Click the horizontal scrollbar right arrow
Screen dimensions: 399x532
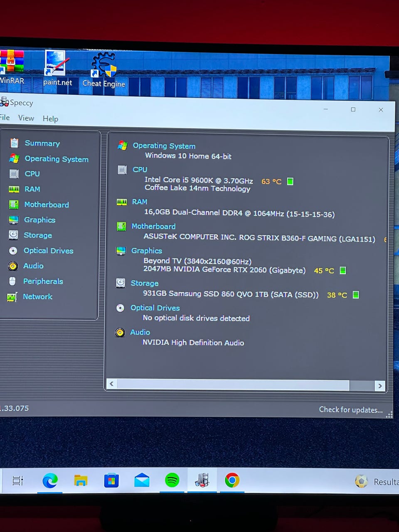[x=380, y=386]
